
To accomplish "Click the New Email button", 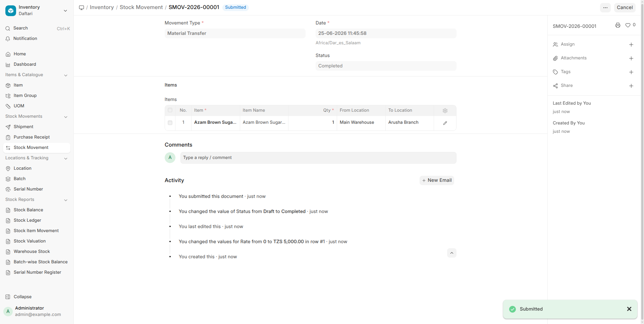I will [x=437, y=180].
